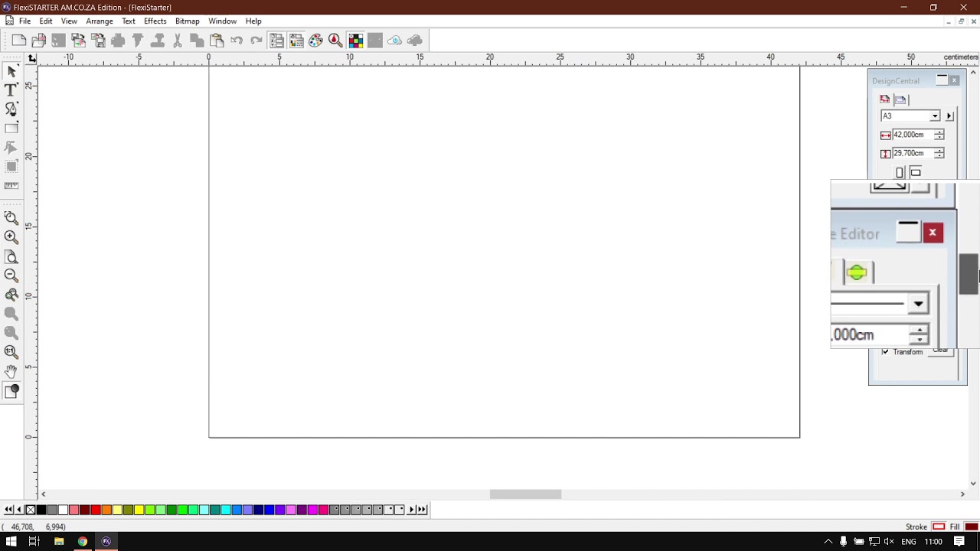
Task: Set page orientation to landscape
Action: [916, 173]
